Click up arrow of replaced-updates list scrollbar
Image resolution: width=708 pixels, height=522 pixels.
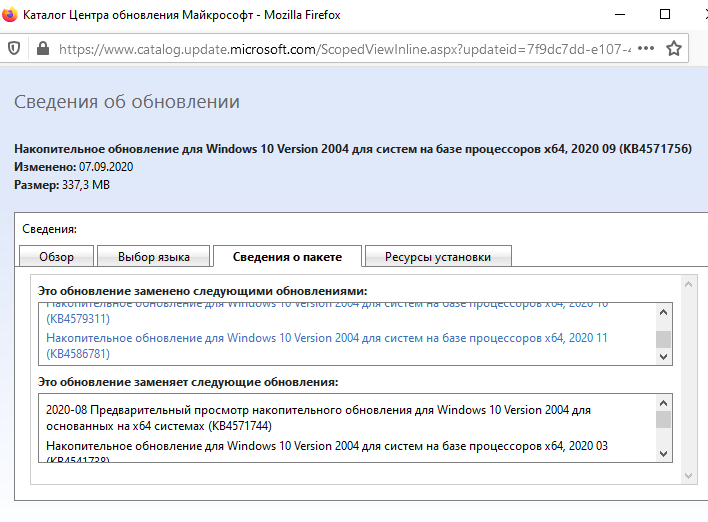pos(663,403)
